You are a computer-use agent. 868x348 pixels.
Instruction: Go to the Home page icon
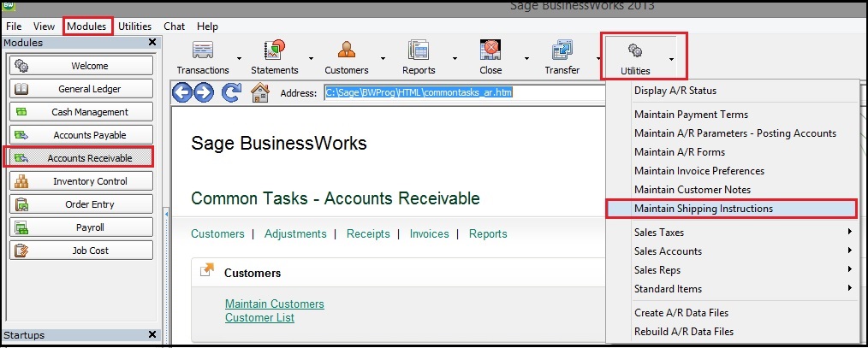pos(260,92)
